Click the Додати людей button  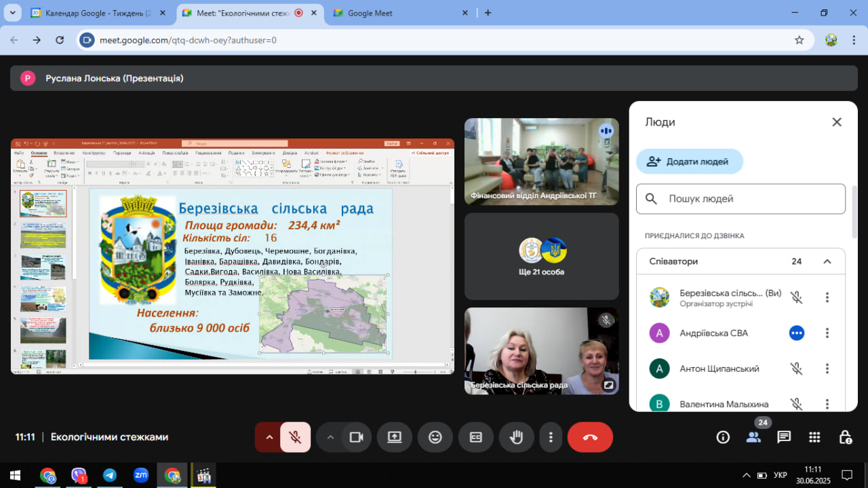[689, 162]
